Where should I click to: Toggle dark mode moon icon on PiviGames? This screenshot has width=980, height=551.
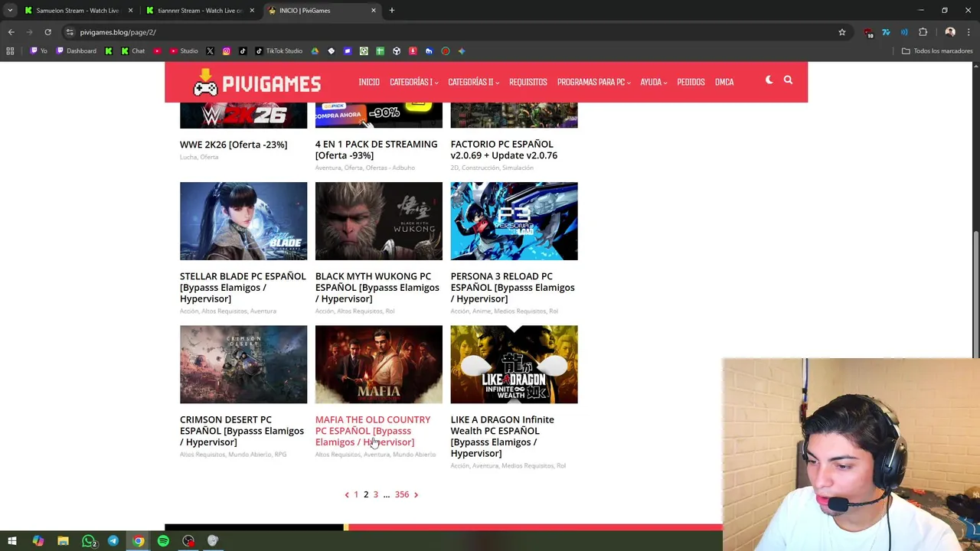(x=769, y=80)
